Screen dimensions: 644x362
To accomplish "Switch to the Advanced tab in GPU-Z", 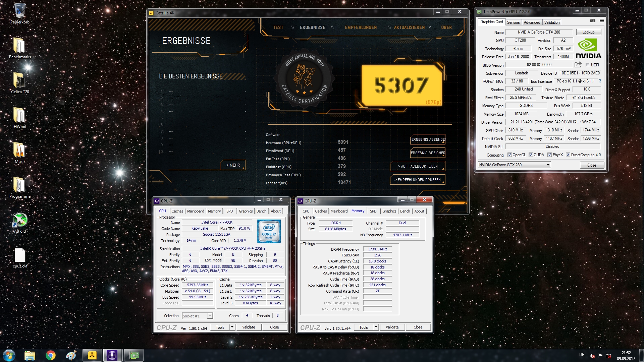I will 532,22.
